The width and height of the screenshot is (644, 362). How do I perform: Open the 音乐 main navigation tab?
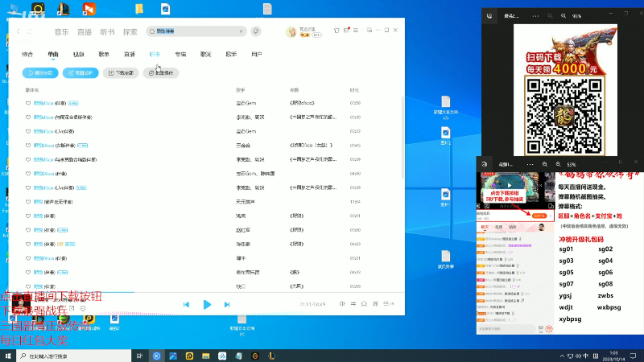click(62, 31)
